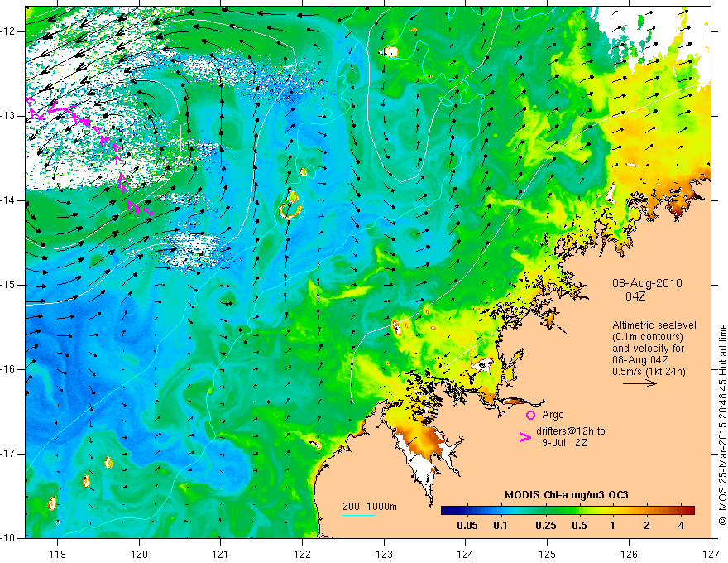The image size is (728, 563).
Task: Click the 0.5m/s velocity reference arrow
Action: click(x=639, y=383)
